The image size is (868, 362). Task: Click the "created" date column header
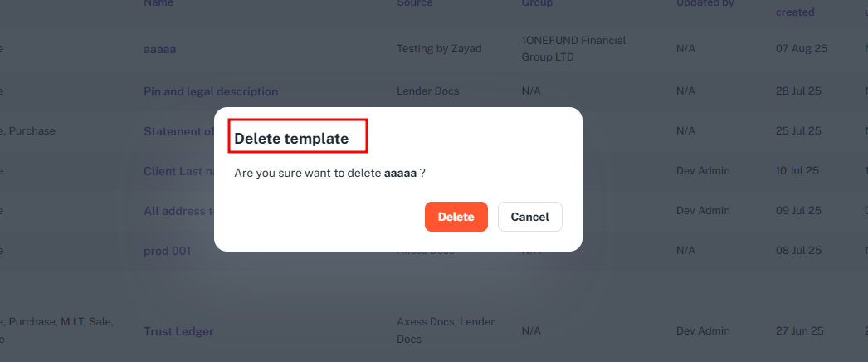pyautogui.click(x=795, y=12)
